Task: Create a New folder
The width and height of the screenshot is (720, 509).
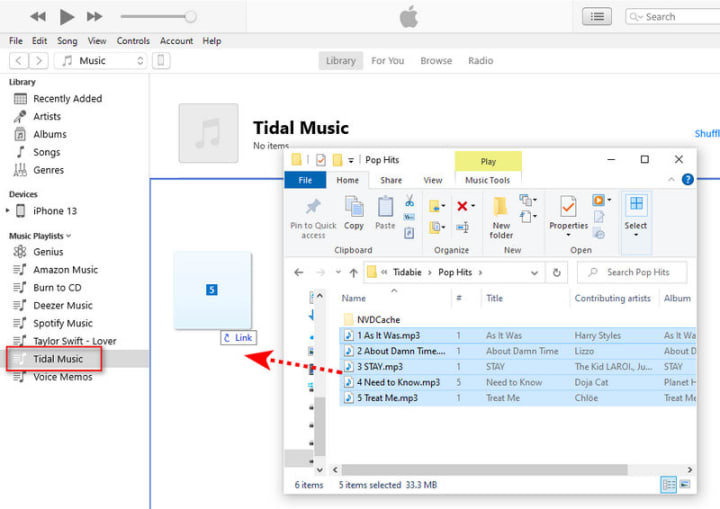Action: click(501, 218)
